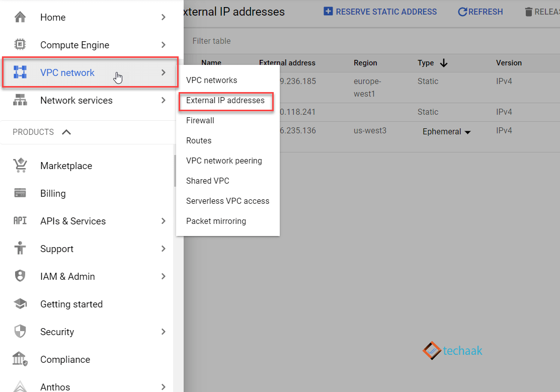Click the Billing card icon
The height and width of the screenshot is (392, 560).
tap(20, 193)
